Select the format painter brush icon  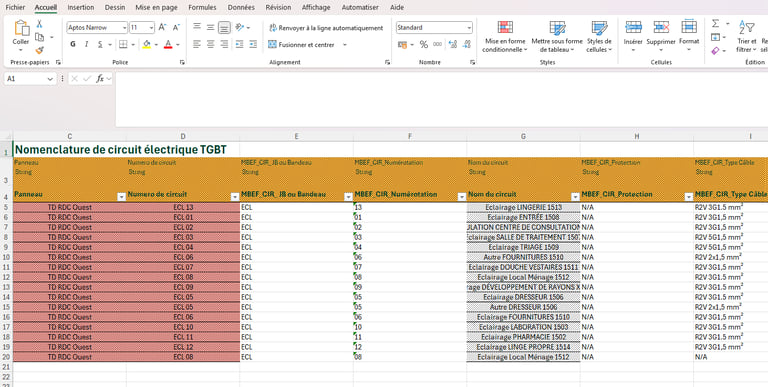click(x=40, y=50)
